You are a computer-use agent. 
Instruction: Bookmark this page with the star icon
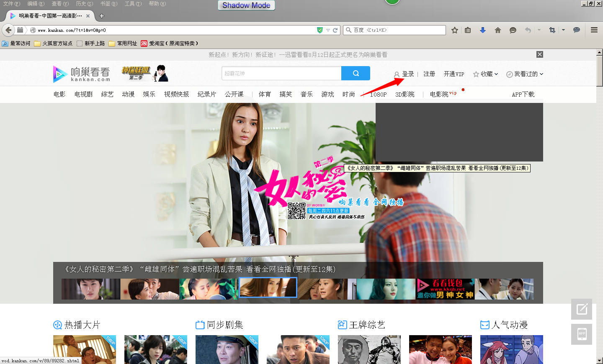455,30
